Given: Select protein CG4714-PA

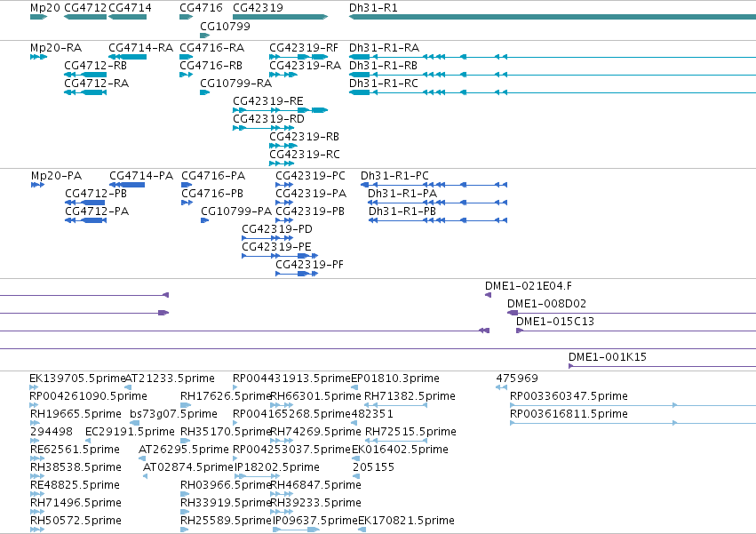Looking at the screenshot, I should 141,176.
